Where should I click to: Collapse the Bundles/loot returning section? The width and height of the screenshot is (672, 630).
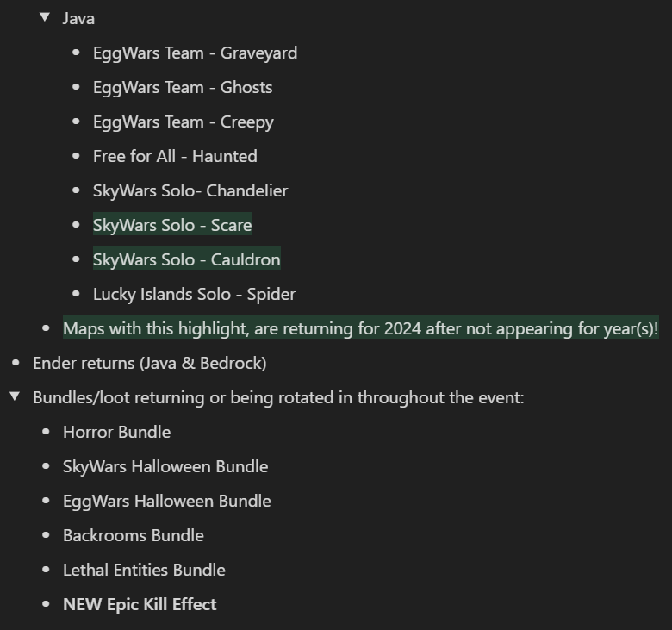tap(15, 396)
